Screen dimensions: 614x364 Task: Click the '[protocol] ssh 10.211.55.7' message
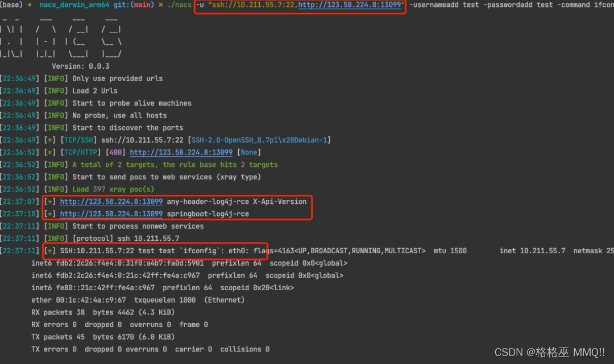point(126,239)
